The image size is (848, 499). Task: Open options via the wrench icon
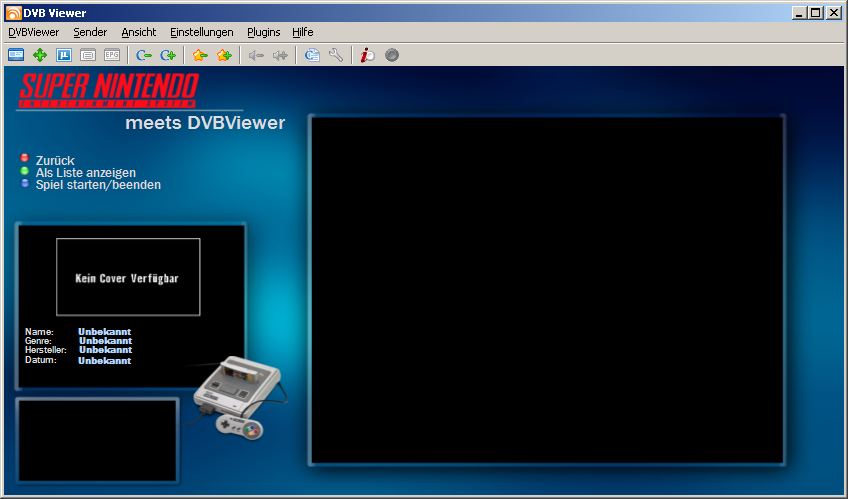[336, 55]
